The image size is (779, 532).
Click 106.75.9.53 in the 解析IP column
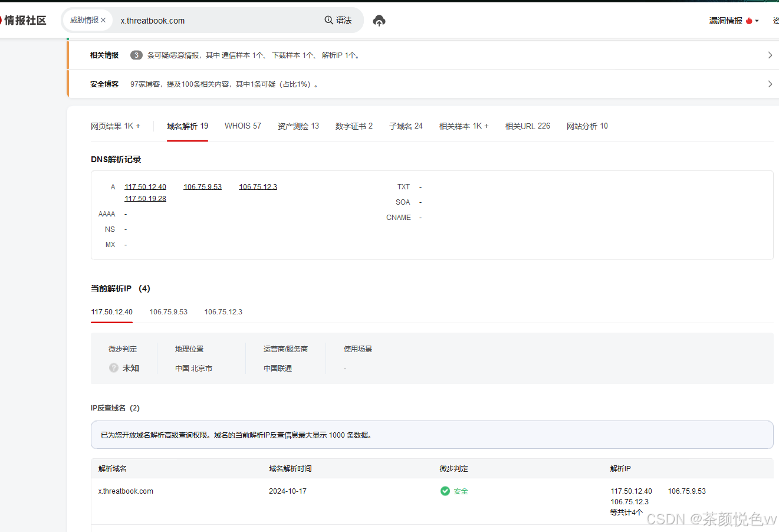click(x=686, y=491)
